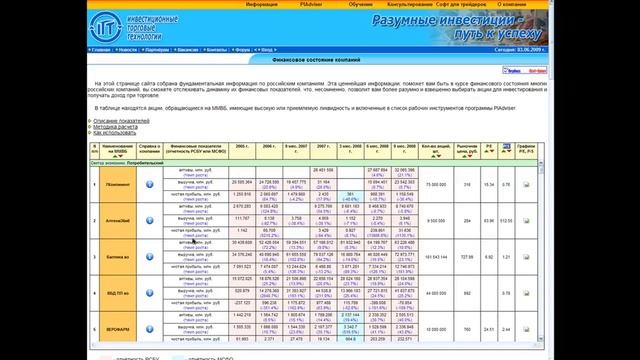640x360 pixels.
Task: Sort P/S column descending arrow
Action: [509, 151]
